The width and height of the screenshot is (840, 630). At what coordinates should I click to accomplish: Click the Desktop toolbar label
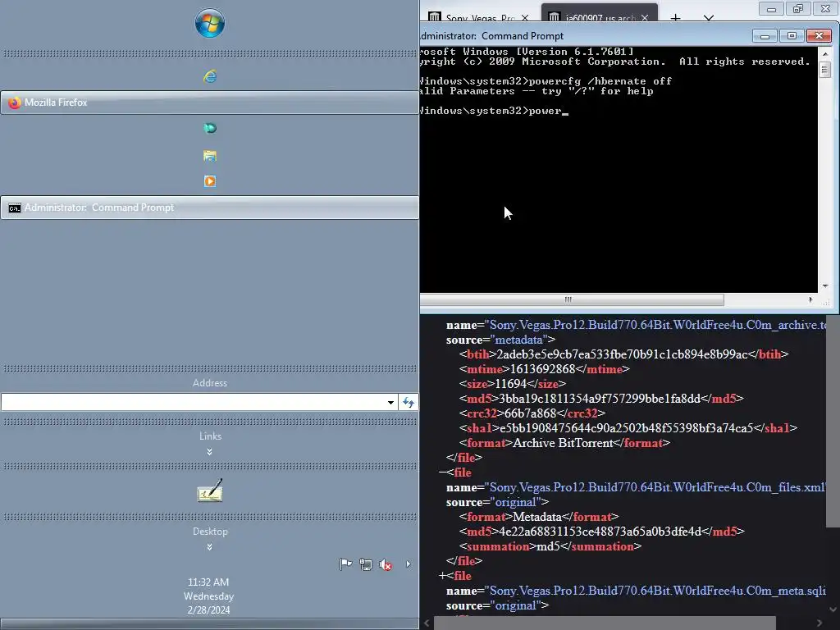(x=210, y=532)
